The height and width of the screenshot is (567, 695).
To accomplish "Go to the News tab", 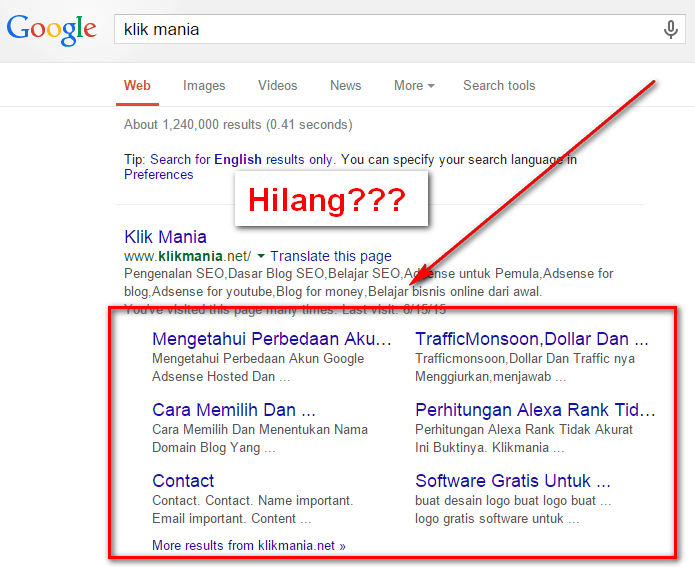I will 346,86.
